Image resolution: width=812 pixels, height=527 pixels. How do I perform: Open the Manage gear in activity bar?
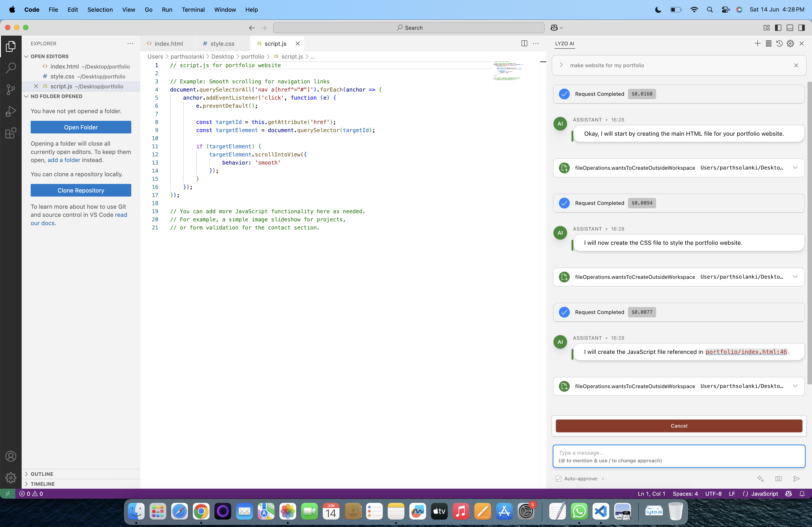point(11,478)
